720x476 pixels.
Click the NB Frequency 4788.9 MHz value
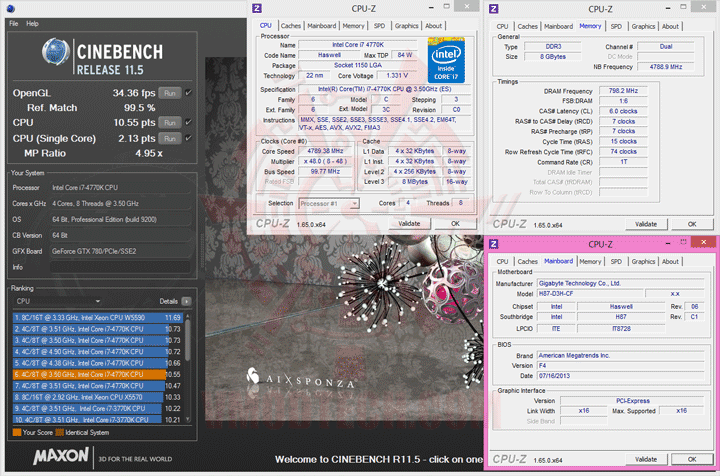click(666, 67)
